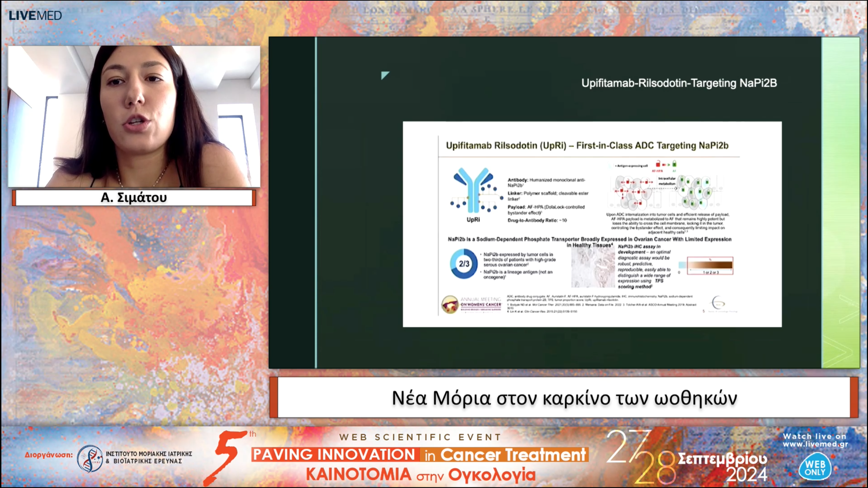Click the speaker webcam video

coord(134,116)
